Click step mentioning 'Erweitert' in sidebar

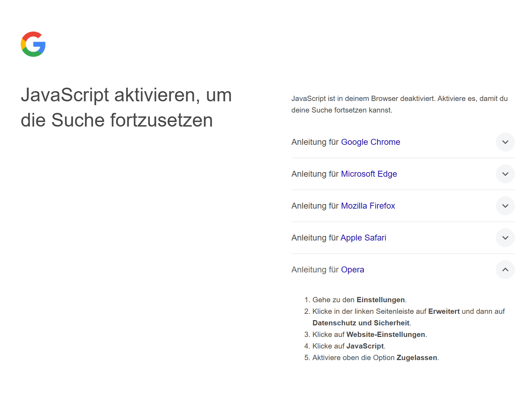(x=409, y=317)
